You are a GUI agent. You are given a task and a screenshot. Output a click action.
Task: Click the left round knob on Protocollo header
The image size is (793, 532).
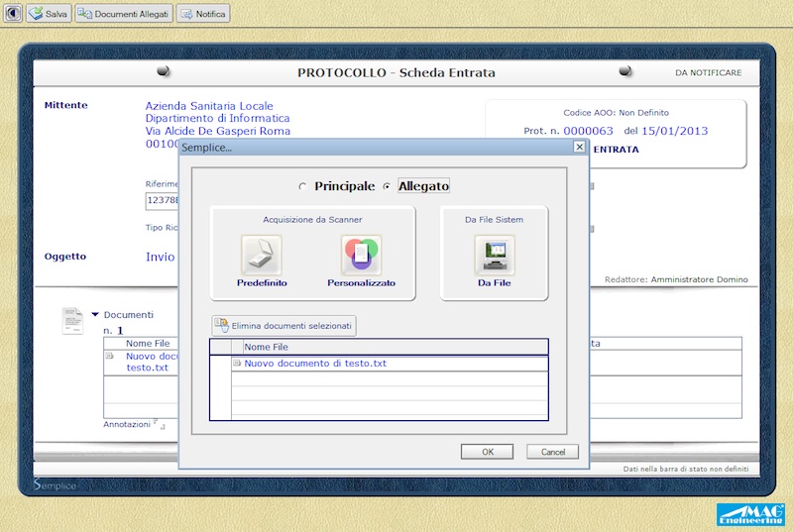click(164, 71)
